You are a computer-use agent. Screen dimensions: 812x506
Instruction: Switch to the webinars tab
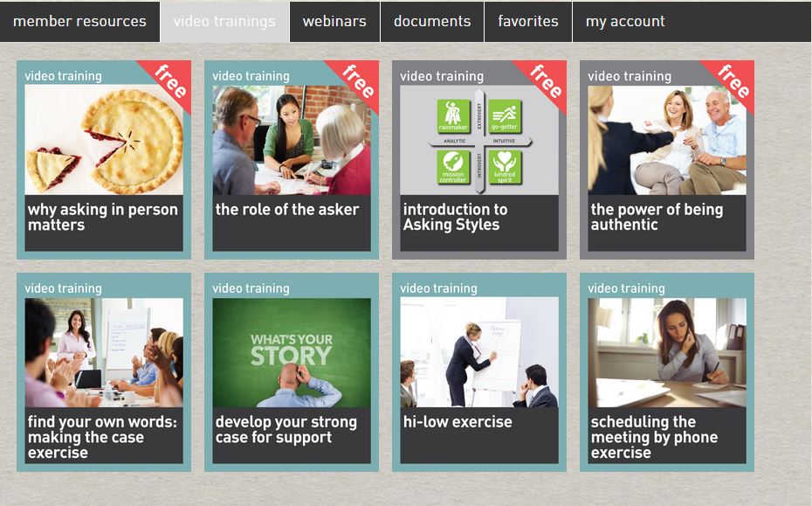point(334,21)
